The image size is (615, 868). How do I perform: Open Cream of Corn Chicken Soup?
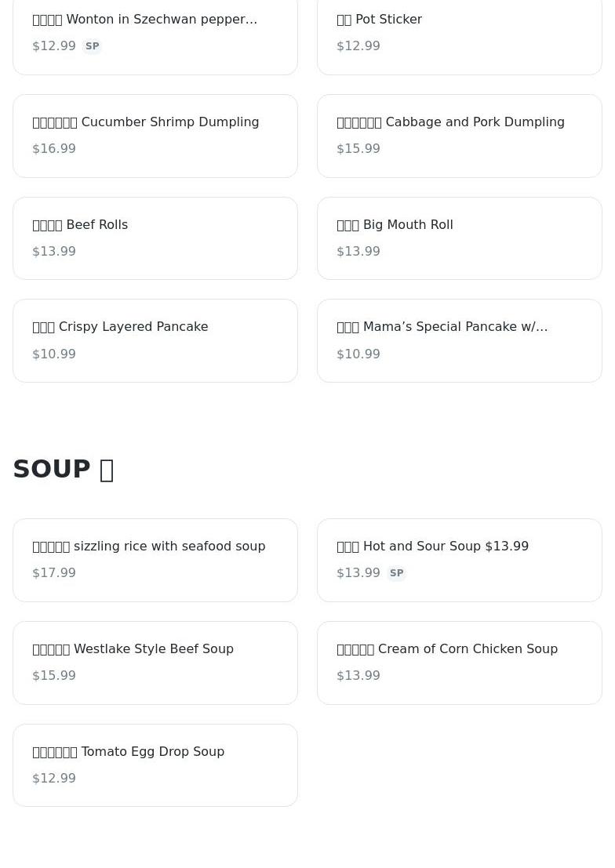tap(460, 663)
